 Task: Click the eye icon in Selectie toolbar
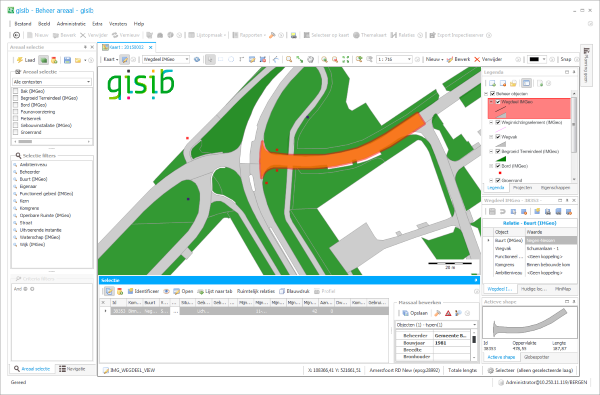coord(166,291)
